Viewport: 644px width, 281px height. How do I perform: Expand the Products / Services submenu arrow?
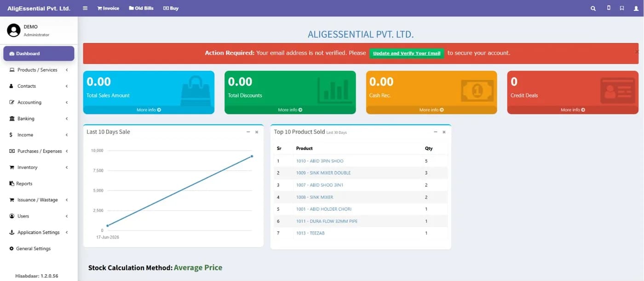click(67, 70)
